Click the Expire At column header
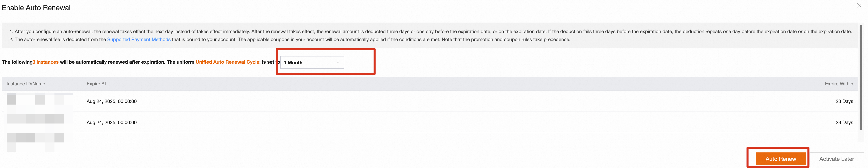Image resolution: width=868 pixels, height=168 pixels. [x=96, y=84]
